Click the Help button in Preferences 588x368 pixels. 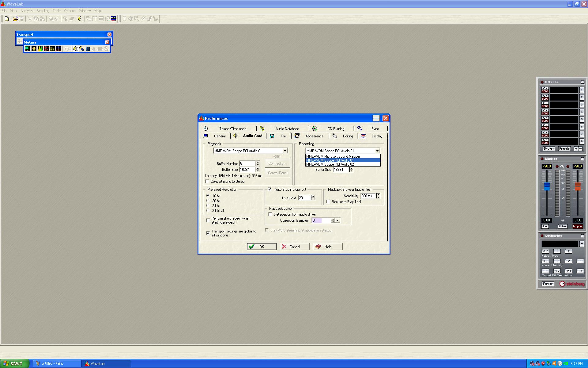tap(328, 247)
